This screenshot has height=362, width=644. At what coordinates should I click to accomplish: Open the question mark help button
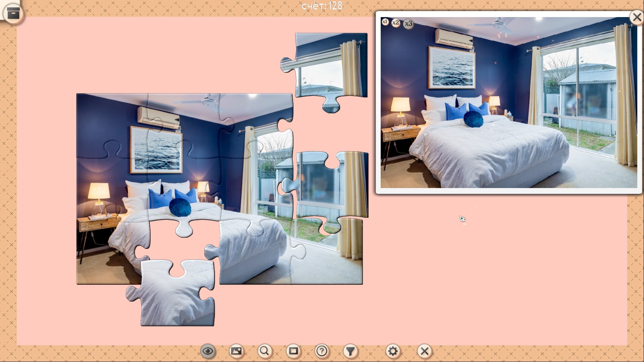click(x=322, y=351)
